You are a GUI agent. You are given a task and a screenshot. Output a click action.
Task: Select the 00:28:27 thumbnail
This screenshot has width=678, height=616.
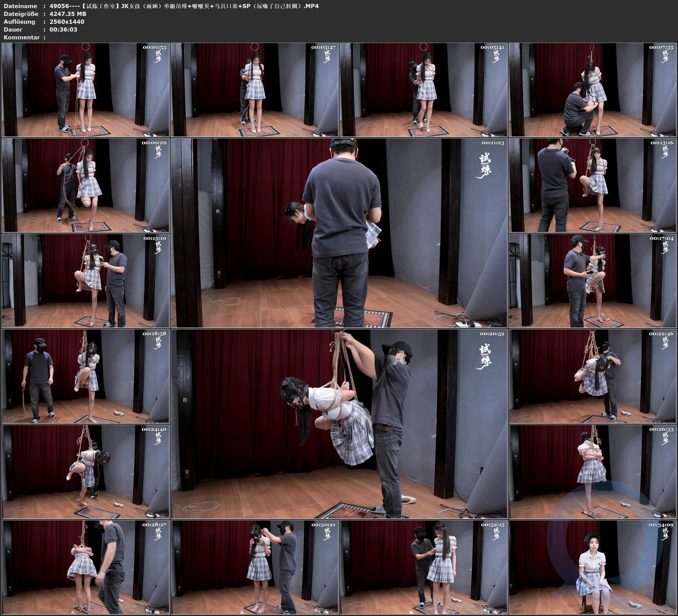pyautogui.click(x=85, y=567)
